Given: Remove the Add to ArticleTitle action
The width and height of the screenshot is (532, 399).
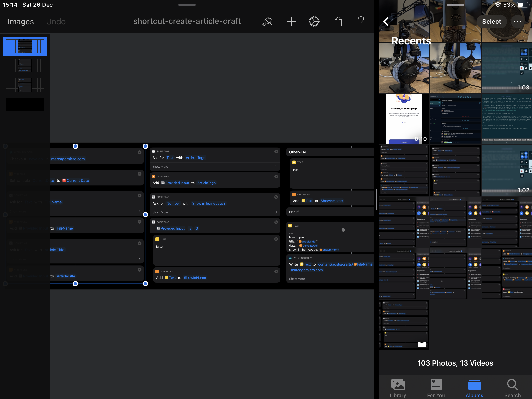Looking at the screenshot, I should pos(139,270).
